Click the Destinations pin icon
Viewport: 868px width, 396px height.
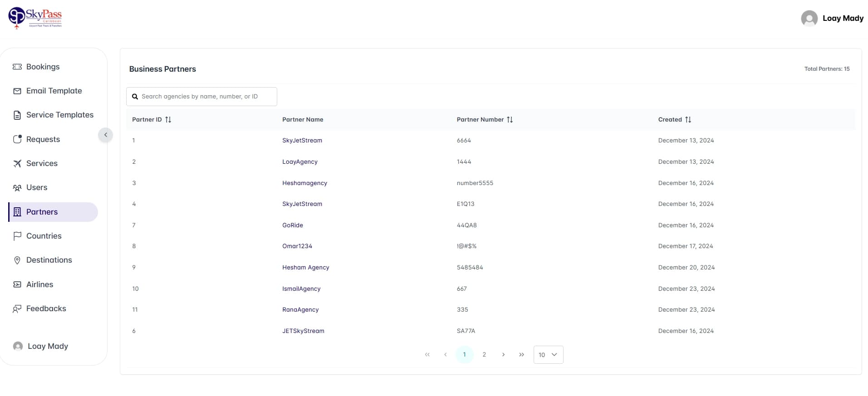click(x=17, y=260)
